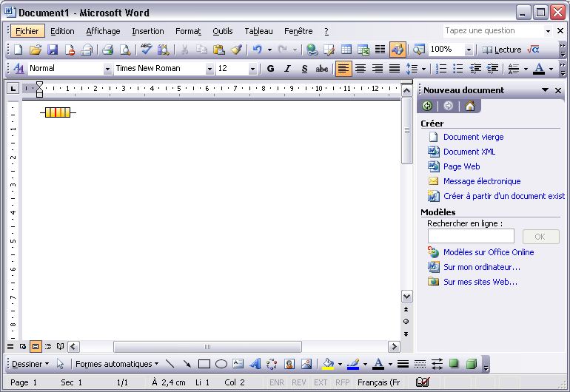Click the Document vierge link
Screen dimensions: 570x392
(473, 137)
